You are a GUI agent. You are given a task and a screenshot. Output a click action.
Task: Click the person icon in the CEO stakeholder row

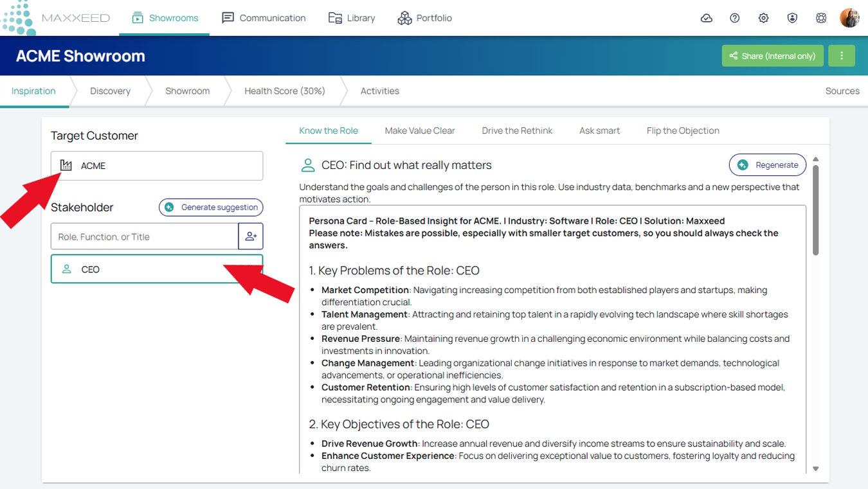67,269
